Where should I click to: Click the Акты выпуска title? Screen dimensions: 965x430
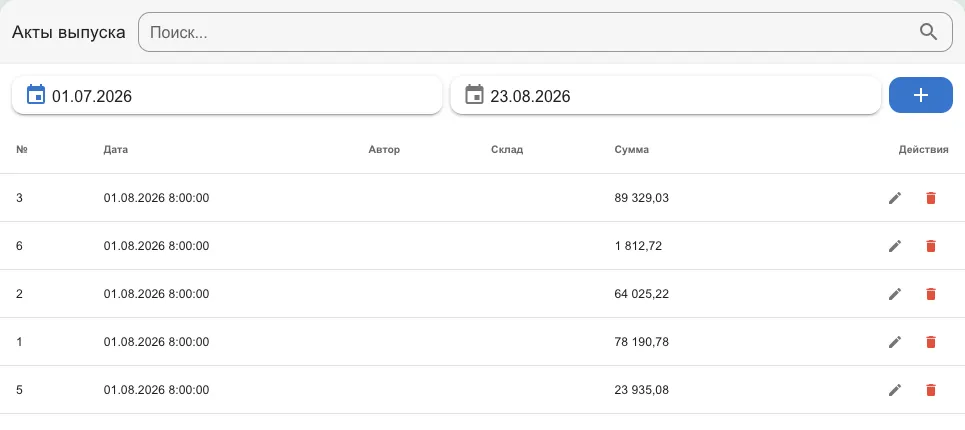[x=68, y=33]
